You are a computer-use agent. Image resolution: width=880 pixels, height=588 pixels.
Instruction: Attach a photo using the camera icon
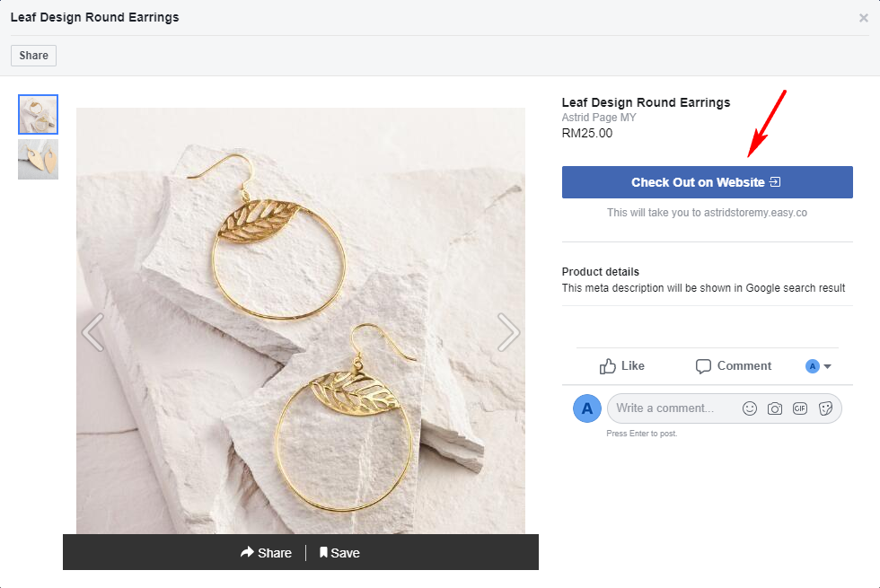pos(774,408)
